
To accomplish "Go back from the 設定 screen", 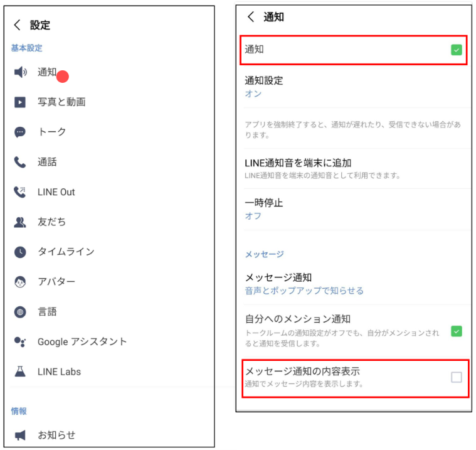I will coord(17,25).
